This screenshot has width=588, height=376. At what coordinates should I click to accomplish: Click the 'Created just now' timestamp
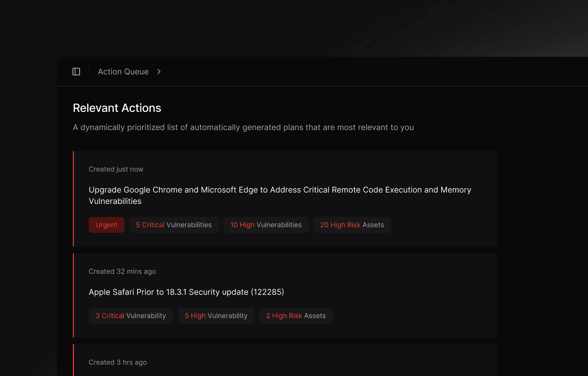click(116, 169)
